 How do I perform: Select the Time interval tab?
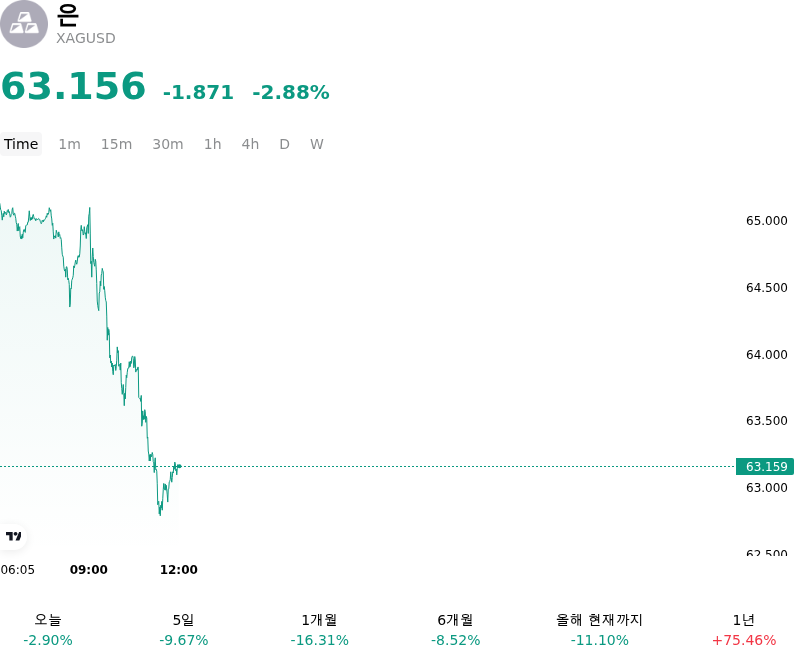tap(21, 144)
